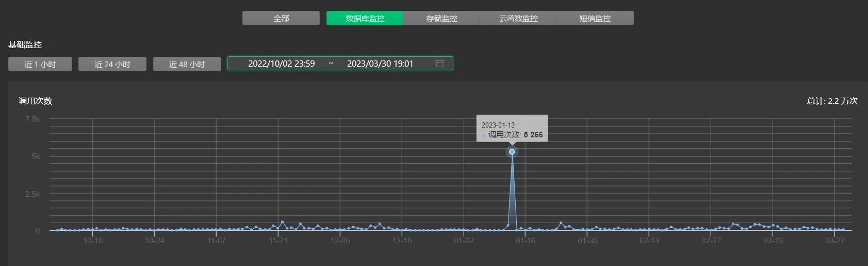Click the 11-07 x-axis date label

coord(217,241)
